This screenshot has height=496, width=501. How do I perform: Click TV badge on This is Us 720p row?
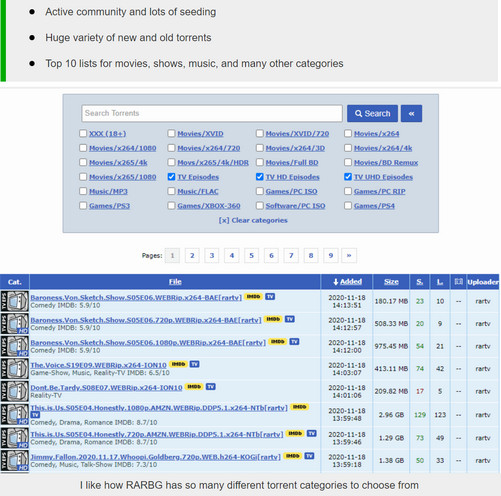click(x=311, y=433)
